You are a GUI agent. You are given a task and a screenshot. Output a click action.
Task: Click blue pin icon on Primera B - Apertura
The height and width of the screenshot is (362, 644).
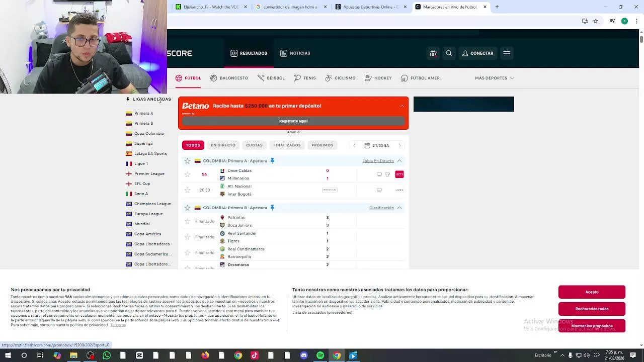point(272,208)
